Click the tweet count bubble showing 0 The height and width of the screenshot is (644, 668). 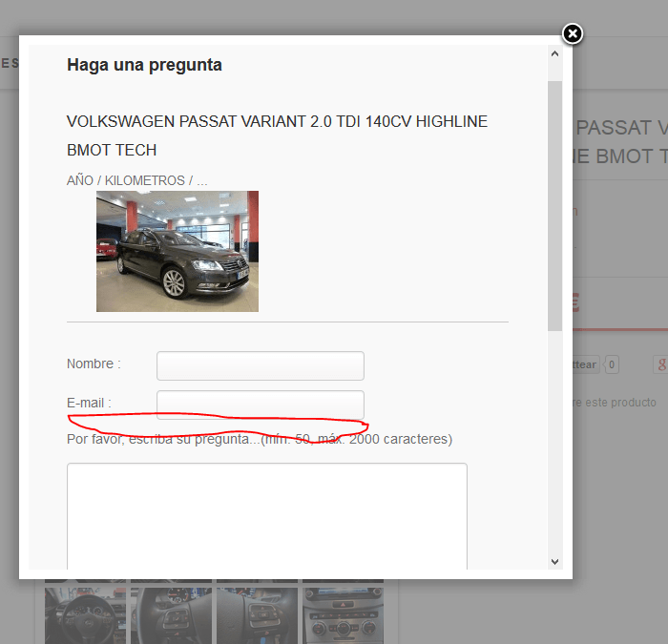point(612,364)
